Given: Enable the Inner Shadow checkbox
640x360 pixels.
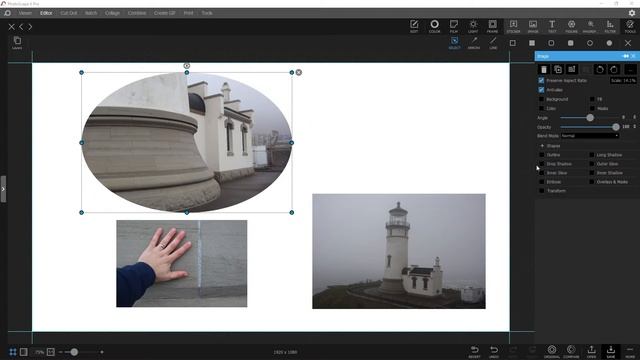Looking at the screenshot, I should pos(592,173).
